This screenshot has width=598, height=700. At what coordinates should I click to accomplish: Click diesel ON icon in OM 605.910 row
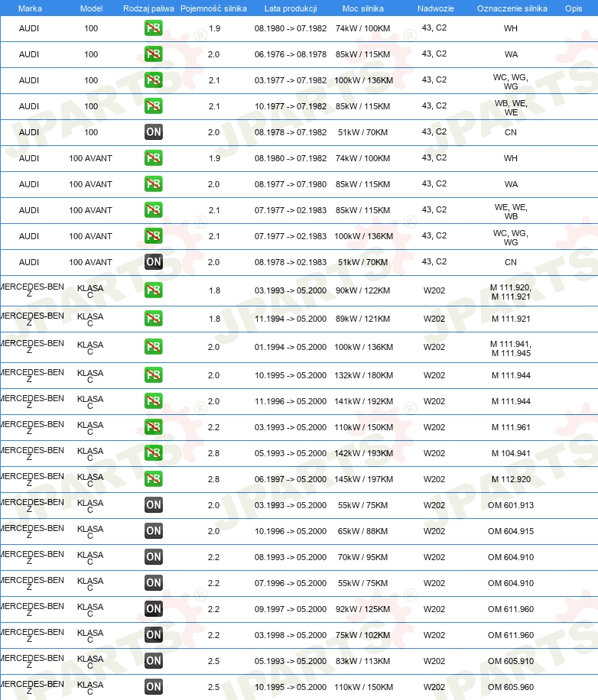pos(153,660)
